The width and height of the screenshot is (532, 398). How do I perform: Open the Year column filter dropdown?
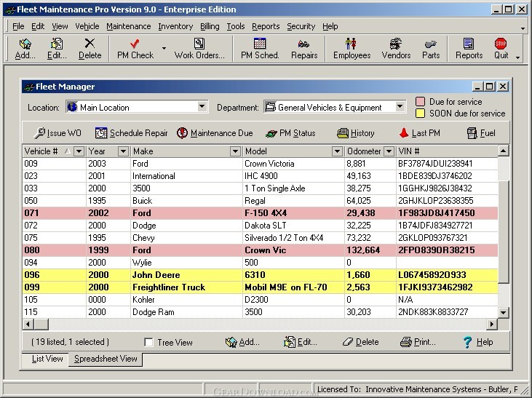click(x=123, y=151)
